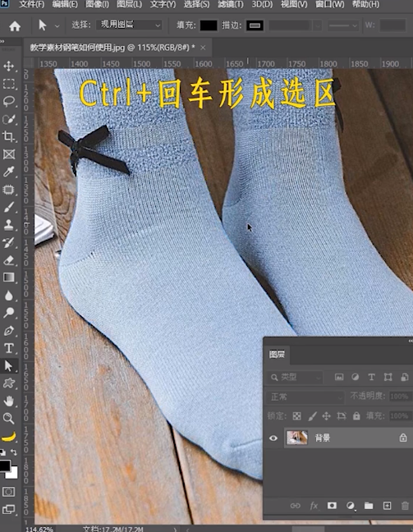Toggle lock position in Layers panel

[327, 416]
